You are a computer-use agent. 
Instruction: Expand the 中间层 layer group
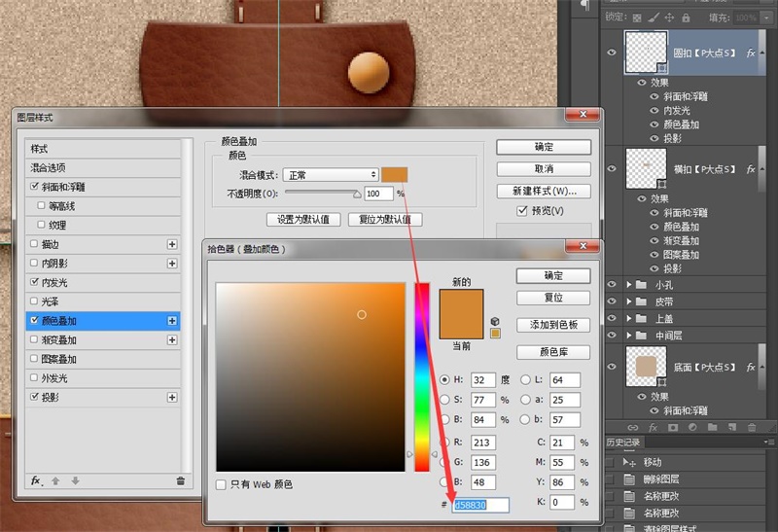pos(628,336)
